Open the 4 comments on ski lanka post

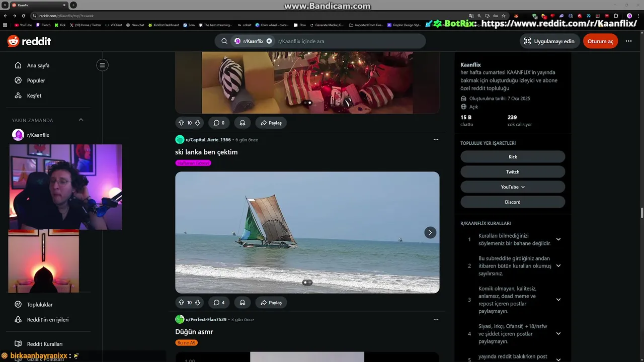(219, 303)
